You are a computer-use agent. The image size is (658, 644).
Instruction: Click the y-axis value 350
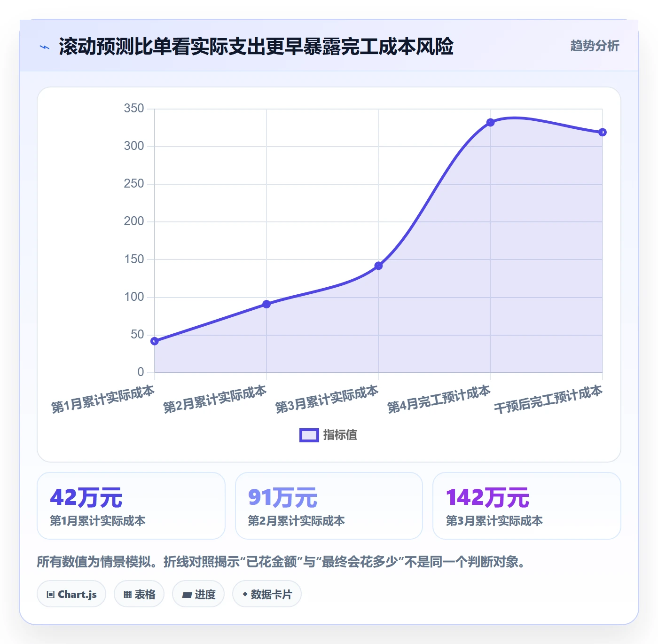134,109
